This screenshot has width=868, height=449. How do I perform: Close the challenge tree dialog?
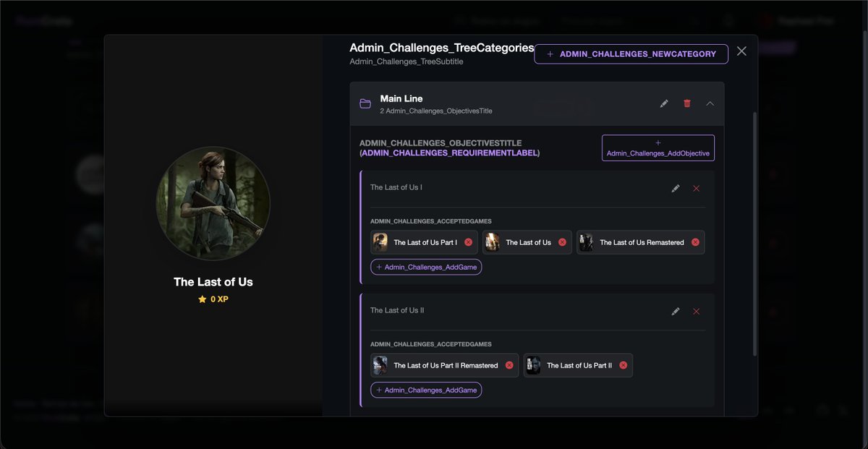741,51
